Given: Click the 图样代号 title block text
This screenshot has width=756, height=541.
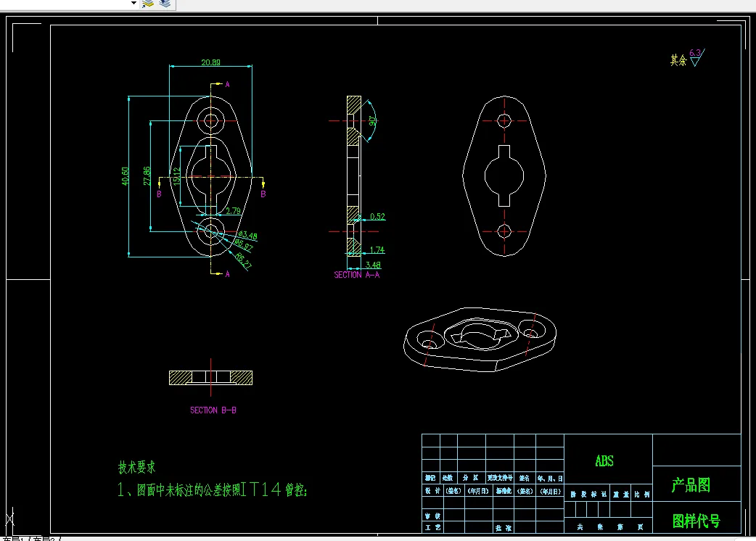Looking at the screenshot, I should point(697,521).
